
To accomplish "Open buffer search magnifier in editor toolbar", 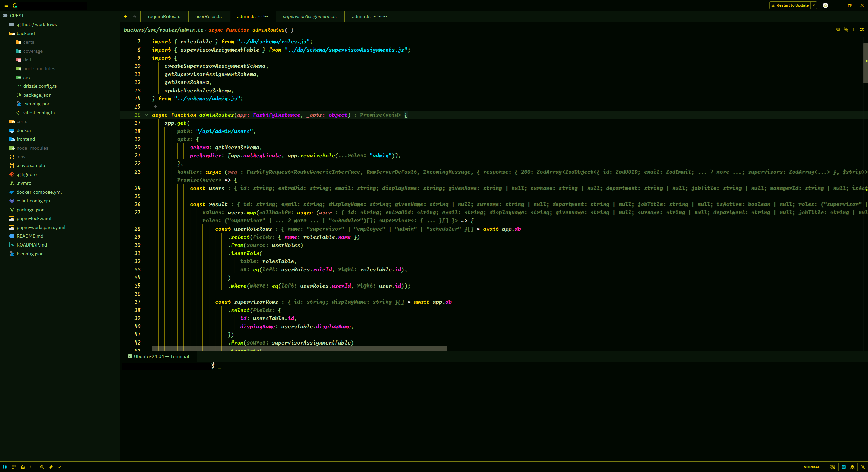I will 838,30.
